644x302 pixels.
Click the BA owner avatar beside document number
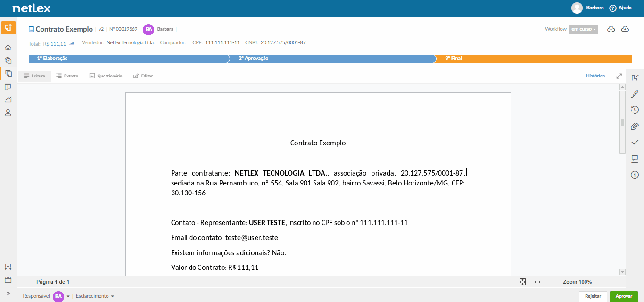149,29
